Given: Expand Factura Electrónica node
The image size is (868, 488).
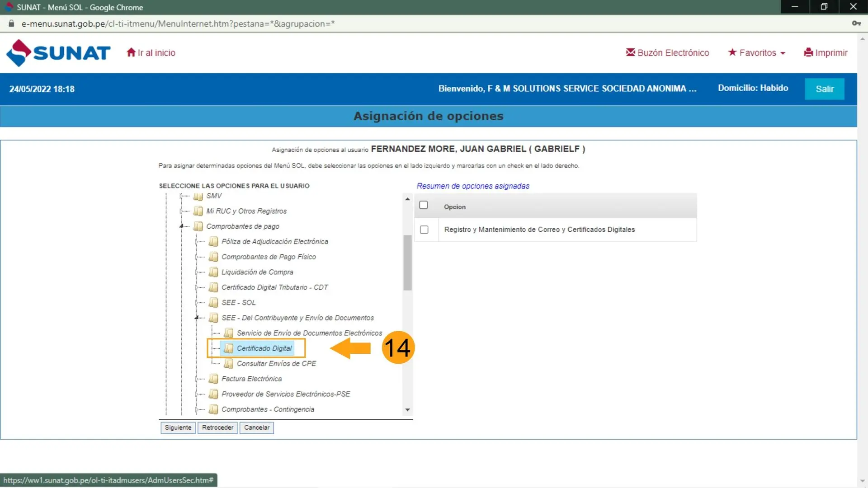Looking at the screenshot, I should [197, 379].
